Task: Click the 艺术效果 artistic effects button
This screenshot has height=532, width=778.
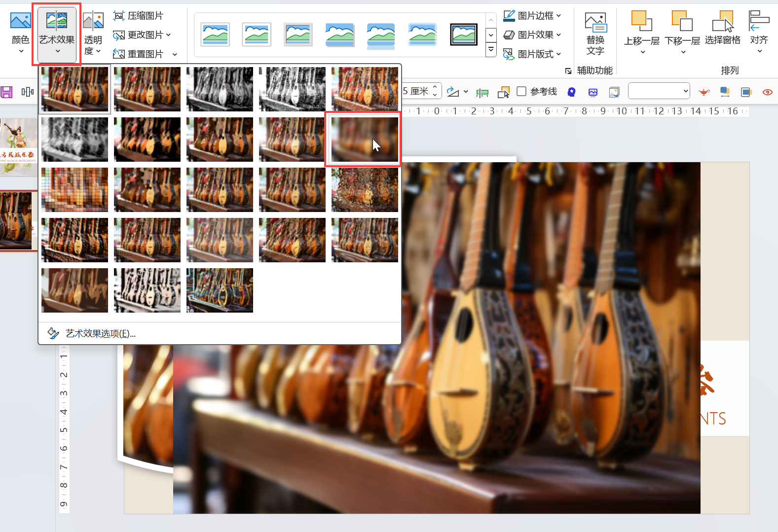Action: (x=57, y=34)
